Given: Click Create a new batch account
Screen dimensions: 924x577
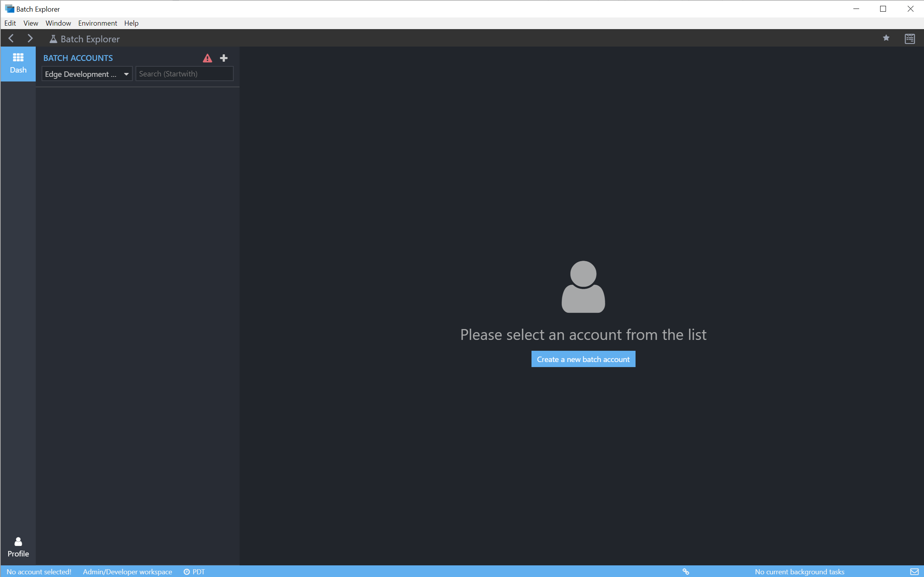Looking at the screenshot, I should 583,359.
